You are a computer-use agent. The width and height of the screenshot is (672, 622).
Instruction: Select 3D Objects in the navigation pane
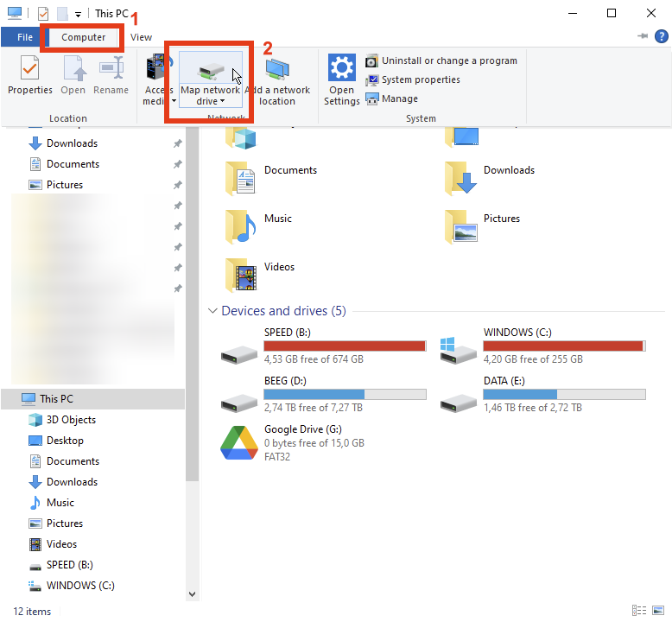[x=71, y=420]
